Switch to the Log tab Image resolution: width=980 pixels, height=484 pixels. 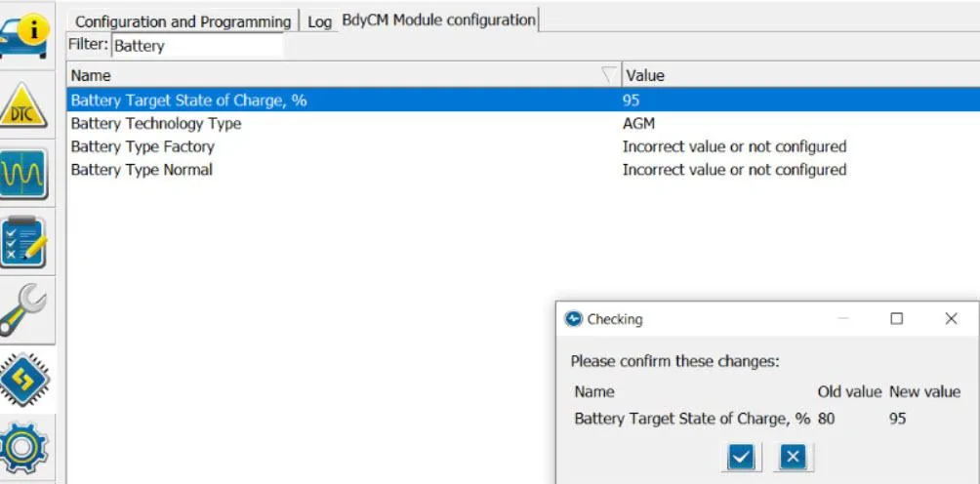(x=319, y=21)
